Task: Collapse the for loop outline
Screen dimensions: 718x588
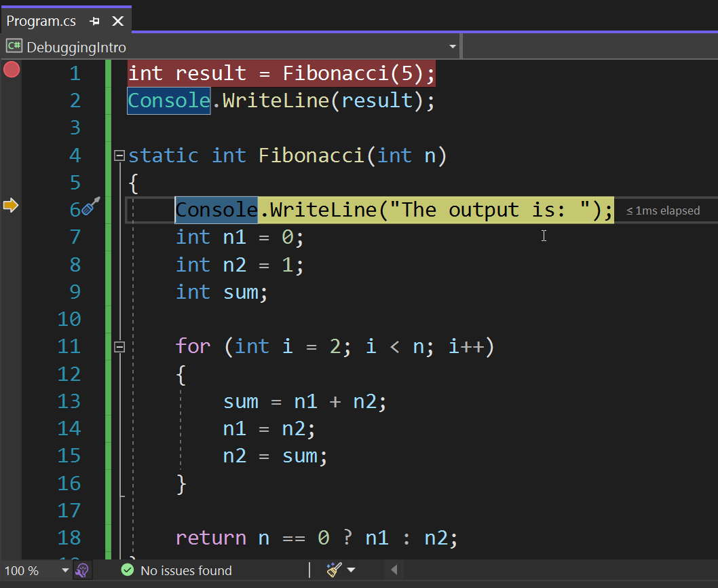Action: [x=119, y=347]
